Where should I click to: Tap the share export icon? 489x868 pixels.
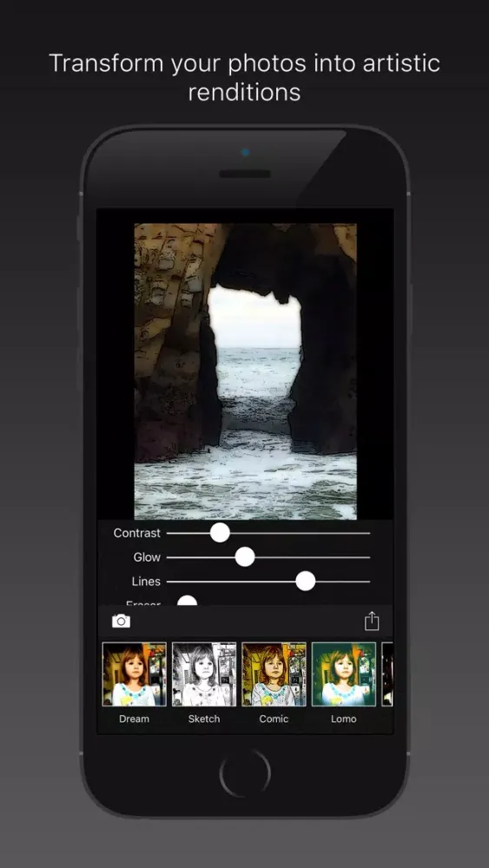[x=372, y=621]
